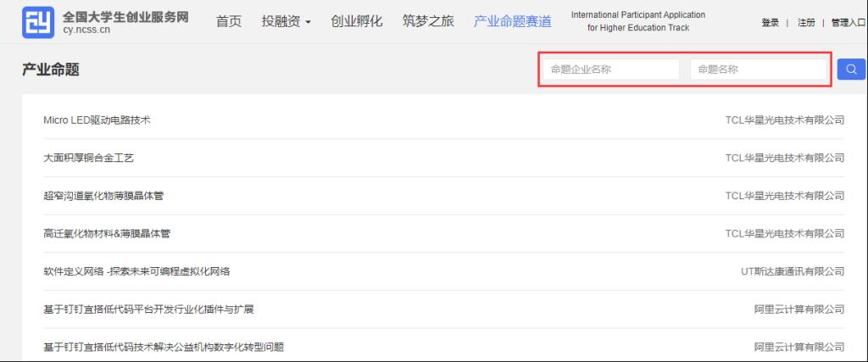Viewport: 868px width, 362px height.
Task: Open the 首页 navigation item
Action: (x=229, y=21)
